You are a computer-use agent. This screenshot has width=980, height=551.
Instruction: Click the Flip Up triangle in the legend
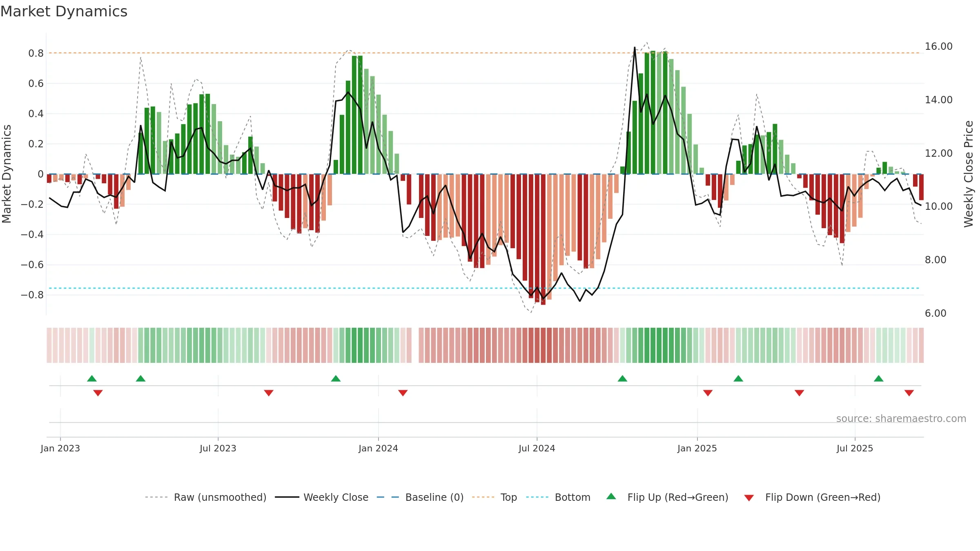[x=611, y=496]
